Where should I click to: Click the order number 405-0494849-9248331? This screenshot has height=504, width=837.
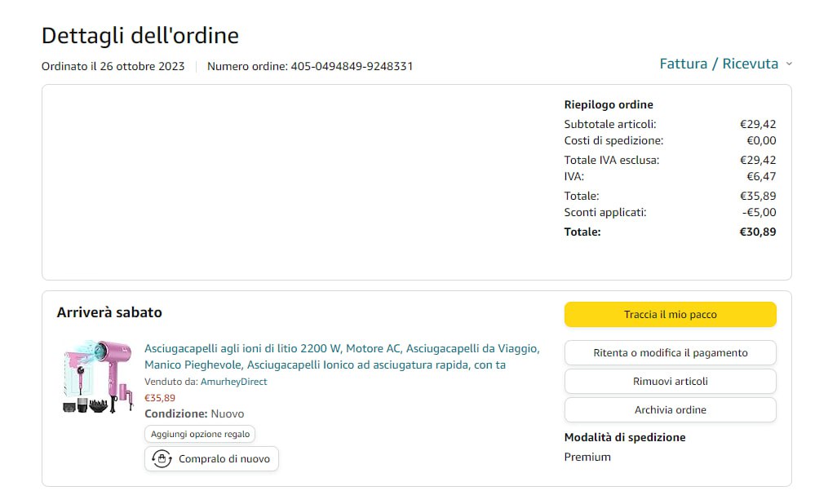(352, 66)
